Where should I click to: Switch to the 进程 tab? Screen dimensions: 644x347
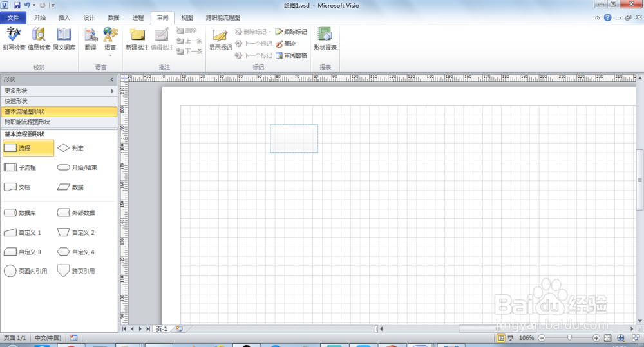[138, 17]
